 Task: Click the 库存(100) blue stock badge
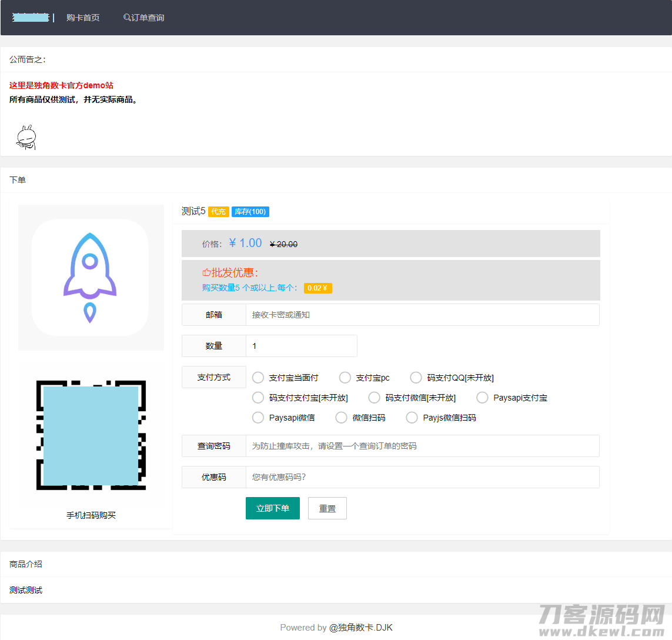[x=250, y=212]
